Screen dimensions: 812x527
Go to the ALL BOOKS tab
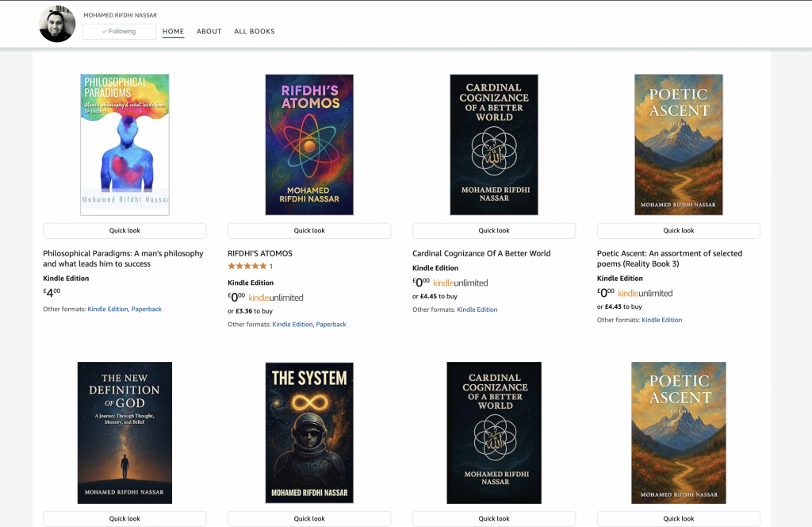click(x=255, y=32)
